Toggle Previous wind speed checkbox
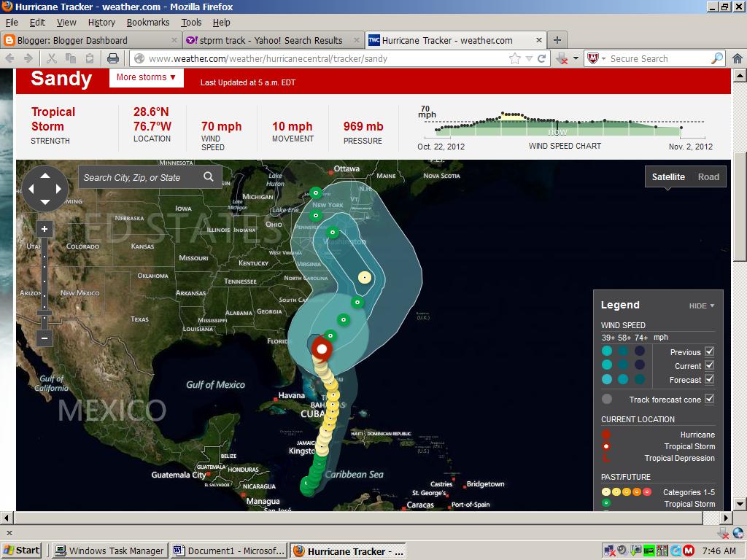747x560 pixels. (709, 351)
